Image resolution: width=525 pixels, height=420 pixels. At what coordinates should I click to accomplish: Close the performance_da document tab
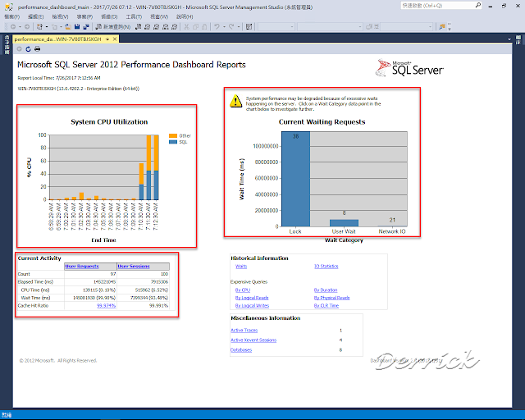point(115,39)
